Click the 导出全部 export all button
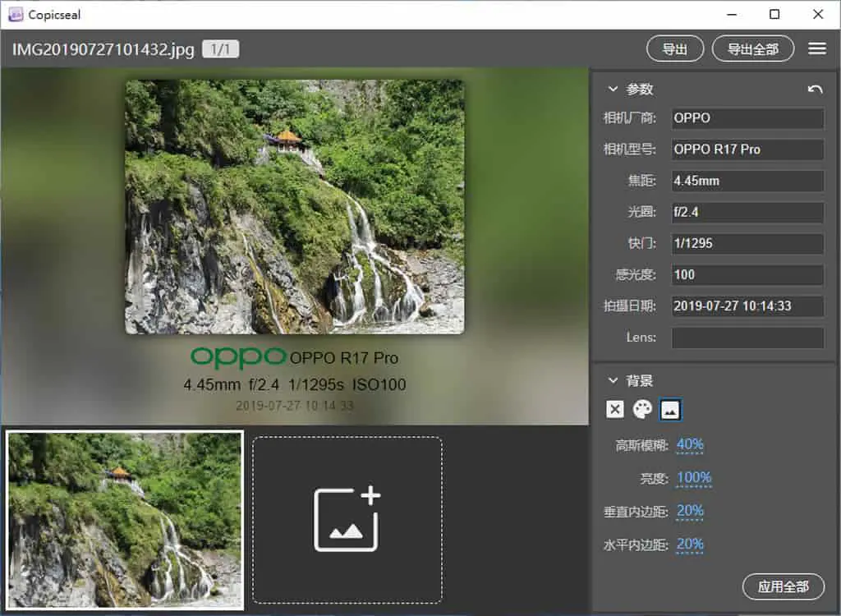 point(752,49)
